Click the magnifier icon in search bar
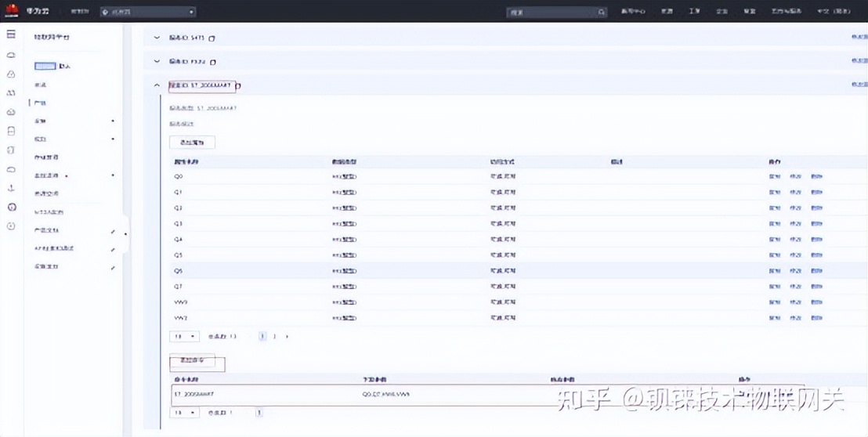The width and height of the screenshot is (868, 437). point(601,13)
